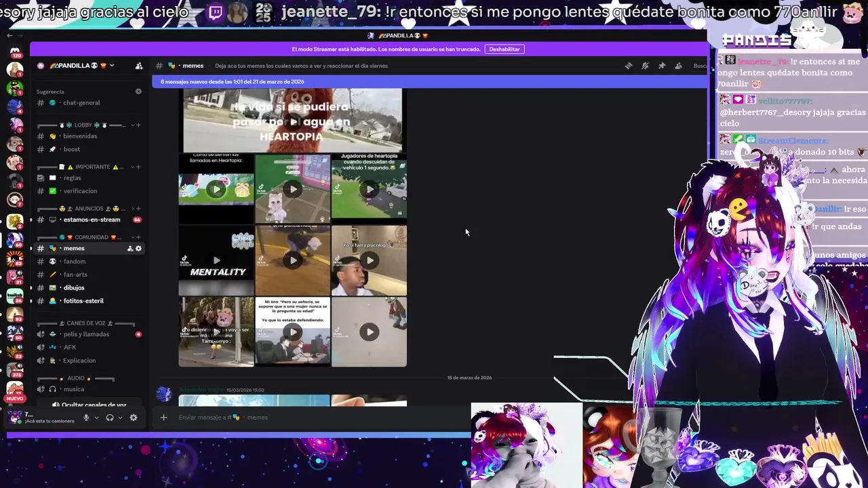The height and width of the screenshot is (488, 868).
Task: Jump via 8 mensajes nuevos banner
Action: point(429,82)
